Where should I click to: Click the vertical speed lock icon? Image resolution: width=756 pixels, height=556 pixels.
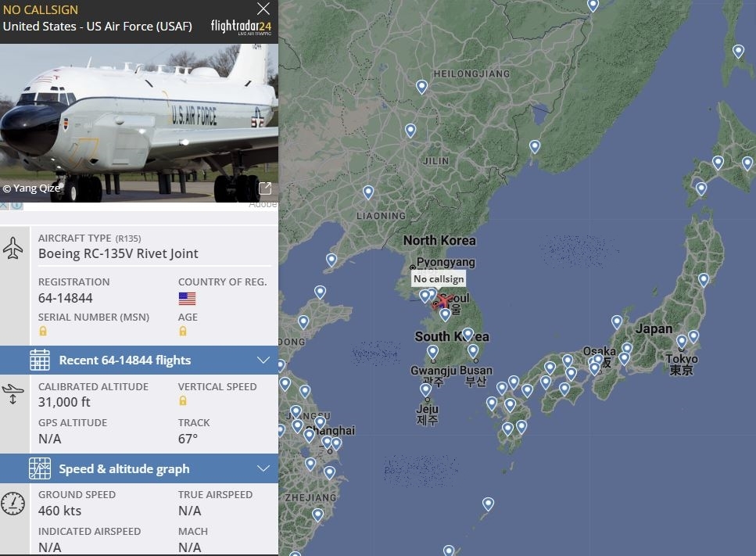[x=183, y=400]
